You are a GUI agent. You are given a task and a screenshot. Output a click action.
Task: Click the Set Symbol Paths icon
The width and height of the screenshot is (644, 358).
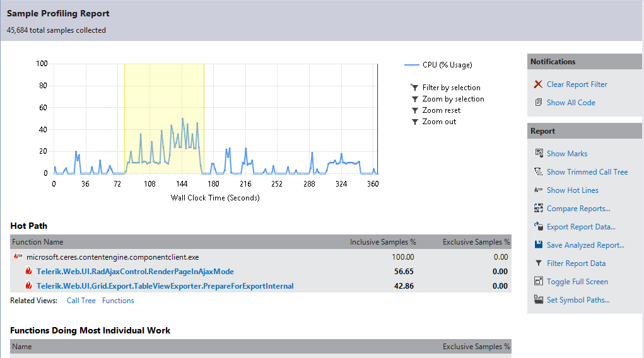tap(539, 299)
